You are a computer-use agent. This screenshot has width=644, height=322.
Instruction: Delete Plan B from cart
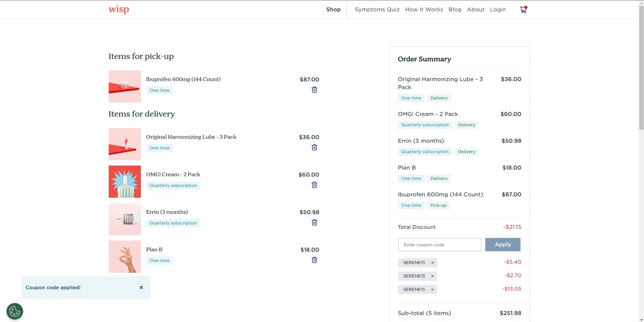coord(314,260)
